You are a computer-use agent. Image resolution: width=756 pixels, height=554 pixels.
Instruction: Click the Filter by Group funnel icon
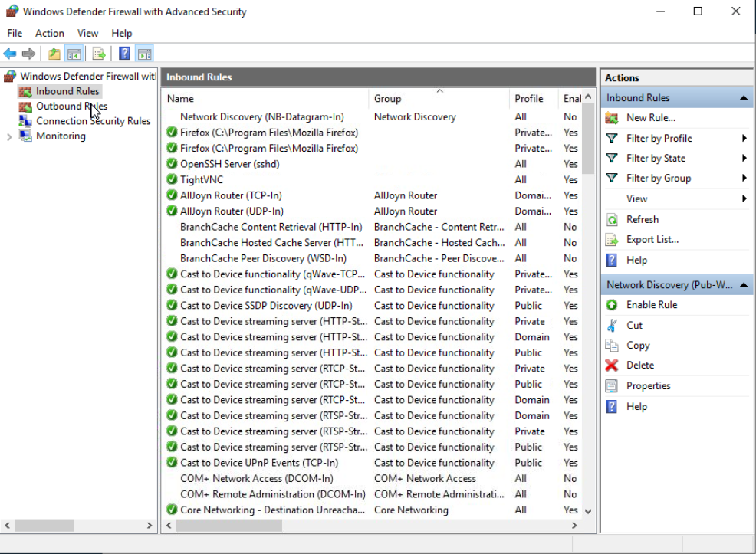click(x=612, y=179)
